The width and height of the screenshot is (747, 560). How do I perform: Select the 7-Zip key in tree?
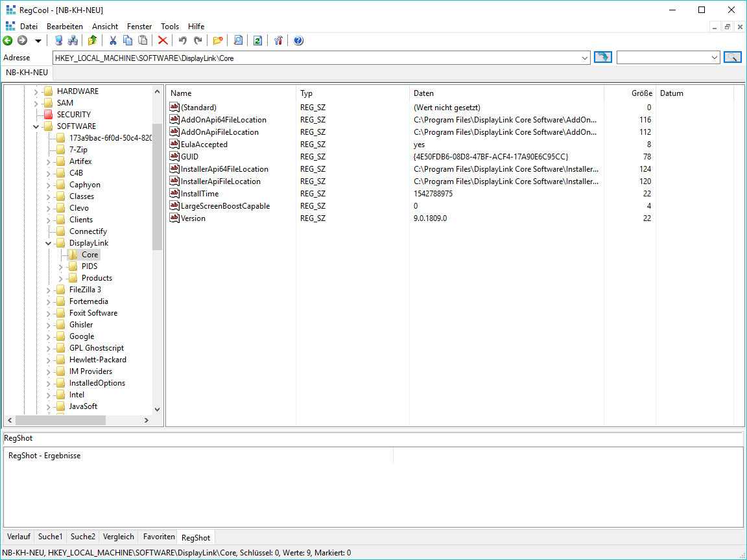[78, 150]
